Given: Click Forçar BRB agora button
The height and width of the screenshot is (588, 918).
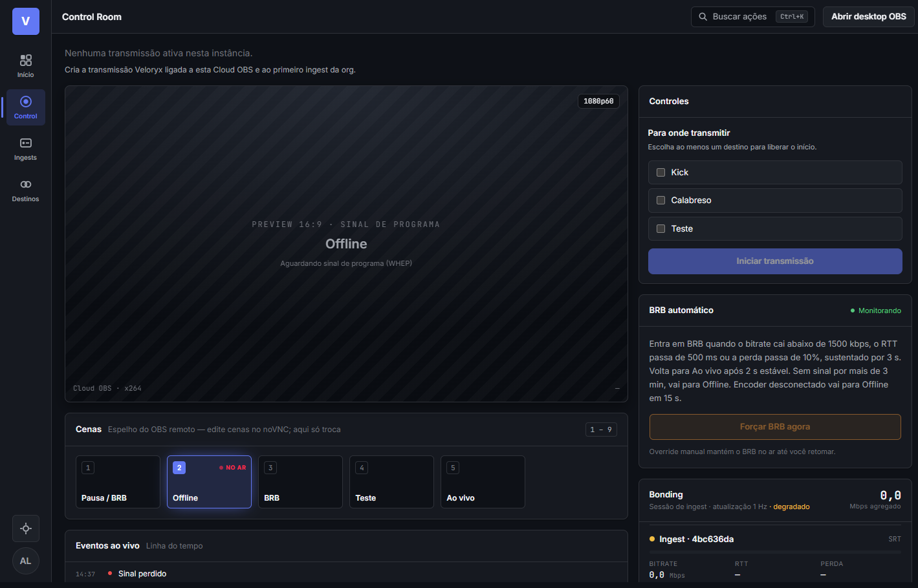Looking at the screenshot, I should coord(775,427).
